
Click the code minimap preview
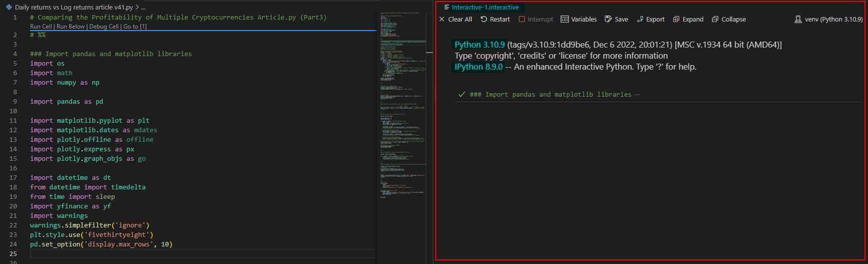403,105
